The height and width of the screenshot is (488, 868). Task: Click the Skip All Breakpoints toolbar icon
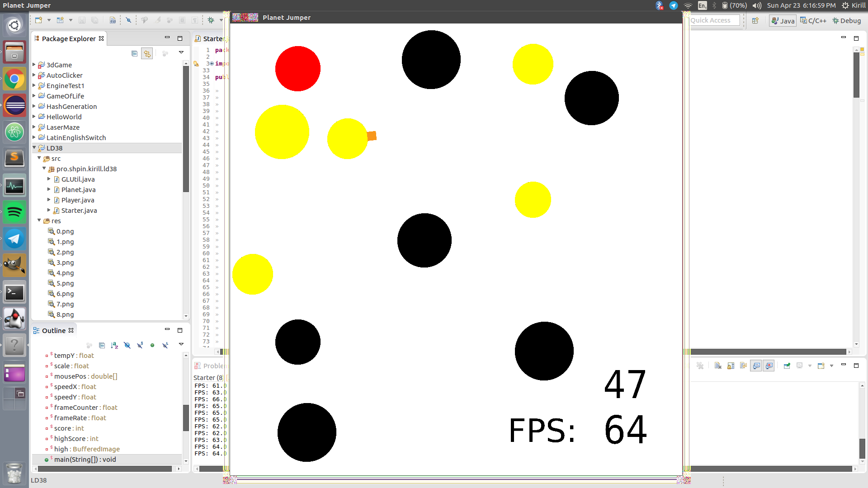tap(128, 20)
